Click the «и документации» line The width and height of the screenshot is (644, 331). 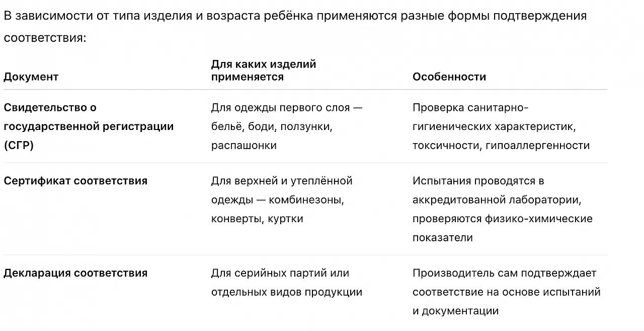[x=455, y=311]
